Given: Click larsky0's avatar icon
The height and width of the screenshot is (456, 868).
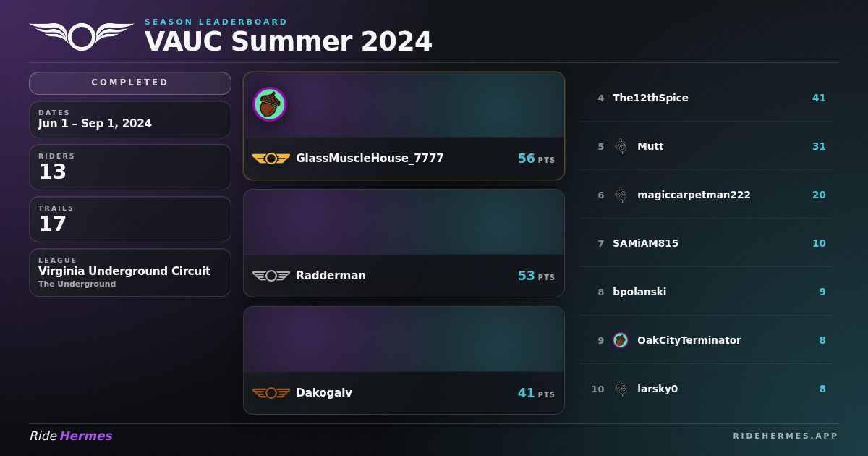Looking at the screenshot, I should (x=621, y=389).
